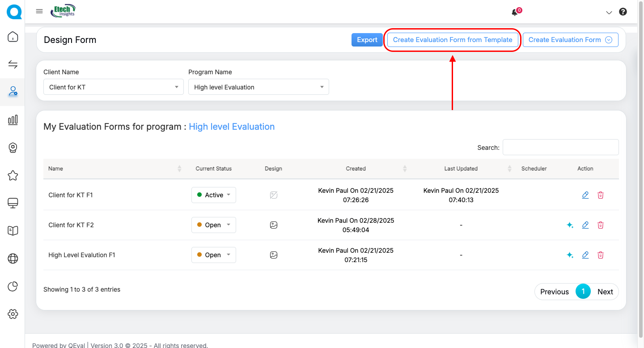Open Active status dropdown for Client for KT F1
The image size is (644, 348).
click(x=214, y=195)
